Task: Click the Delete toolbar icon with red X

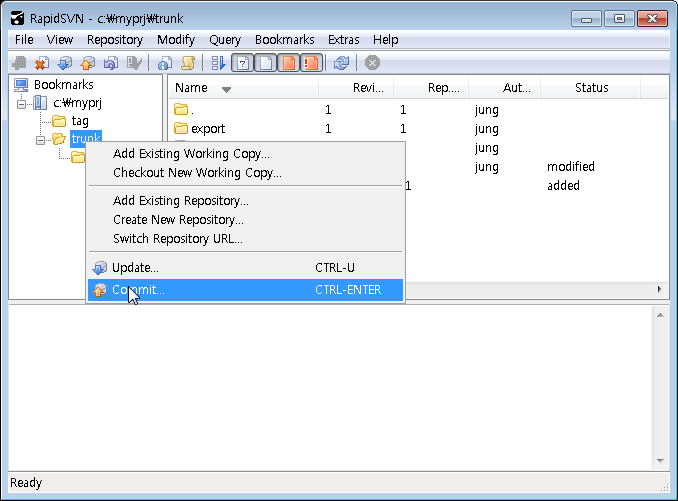Action: pyautogui.click(x=42, y=63)
